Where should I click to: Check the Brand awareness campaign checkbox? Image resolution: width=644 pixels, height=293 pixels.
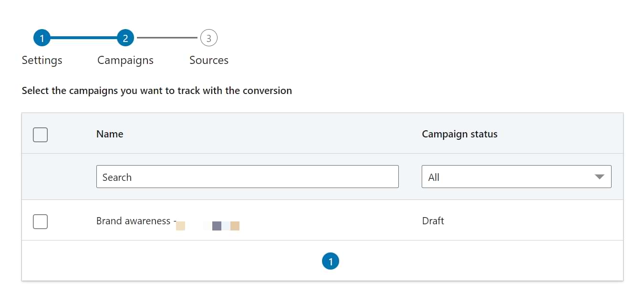pyautogui.click(x=40, y=221)
